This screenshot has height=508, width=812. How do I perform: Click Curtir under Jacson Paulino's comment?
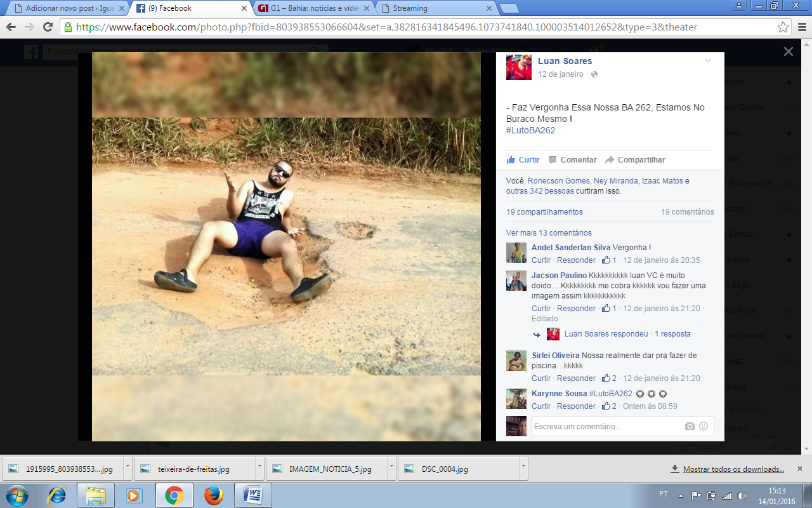(x=541, y=309)
